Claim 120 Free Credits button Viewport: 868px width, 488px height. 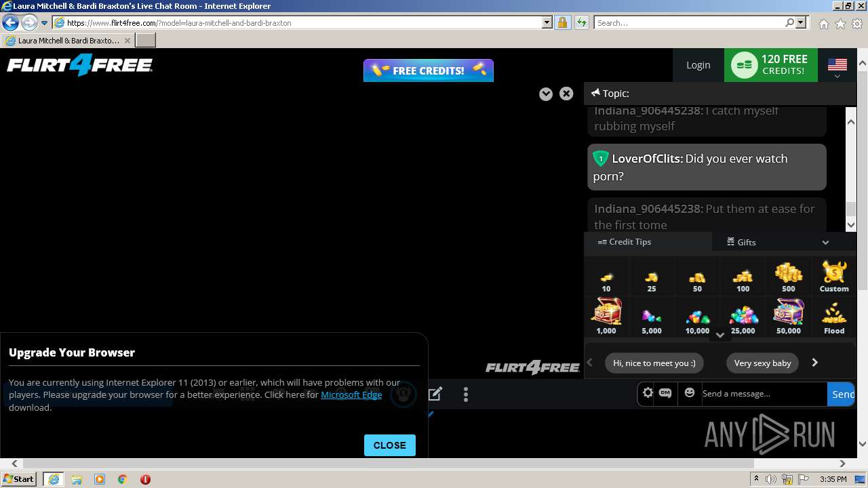(x=771, y=65)
